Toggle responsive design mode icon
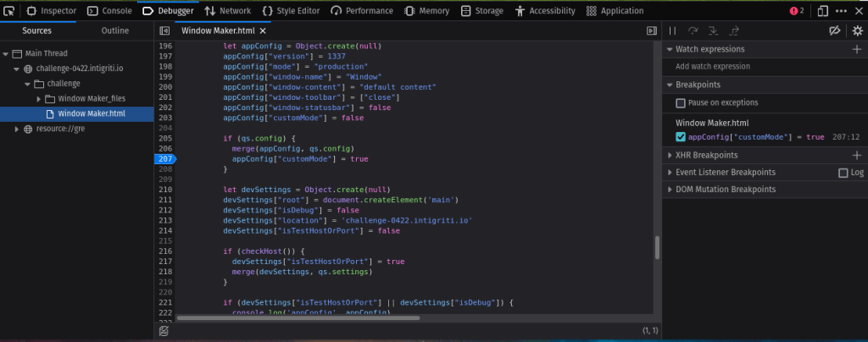This screenshot has height=342, width=868. coord(822,11)
